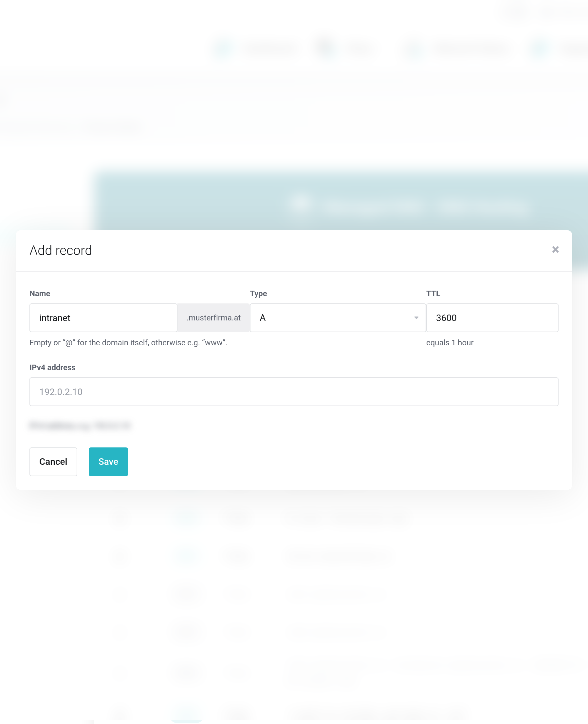Save the new DNS record
This screenshot has height=724, width=588.
click(108, 462)
